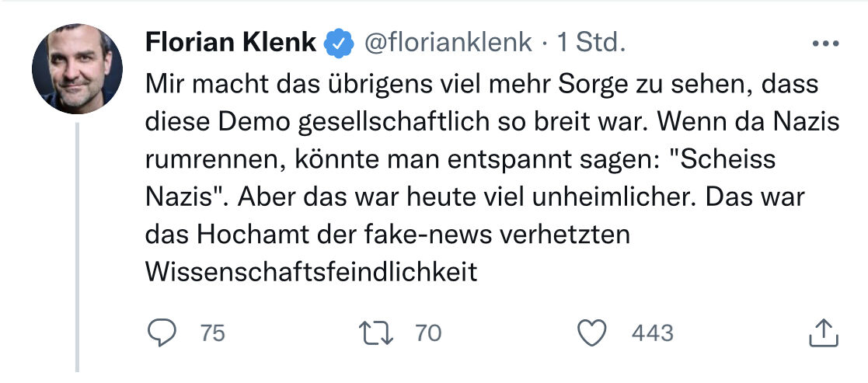Click the share upload icon
This screenshot has width=868, height=383.
pos(823,333)
